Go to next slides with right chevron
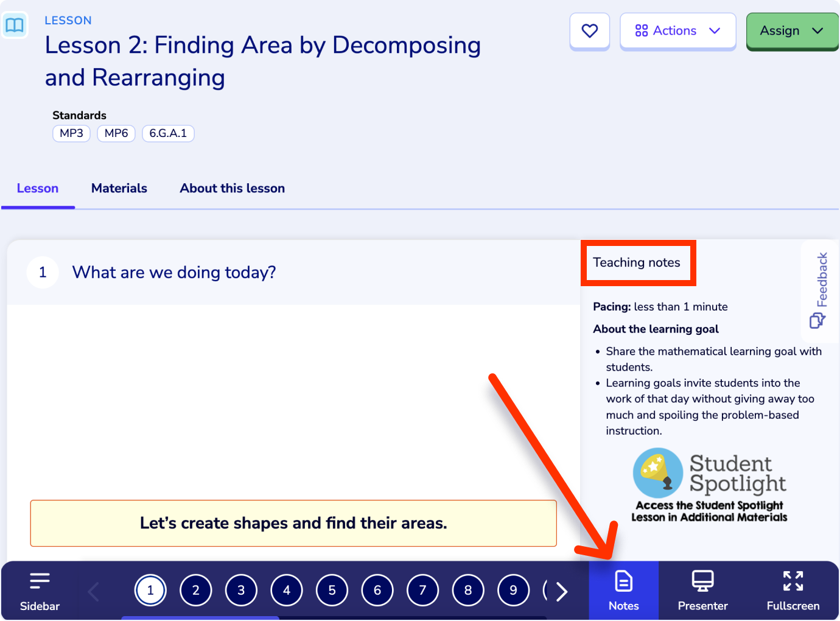Image resolution: width=840 pixels, height=621 pixels. 562,591
